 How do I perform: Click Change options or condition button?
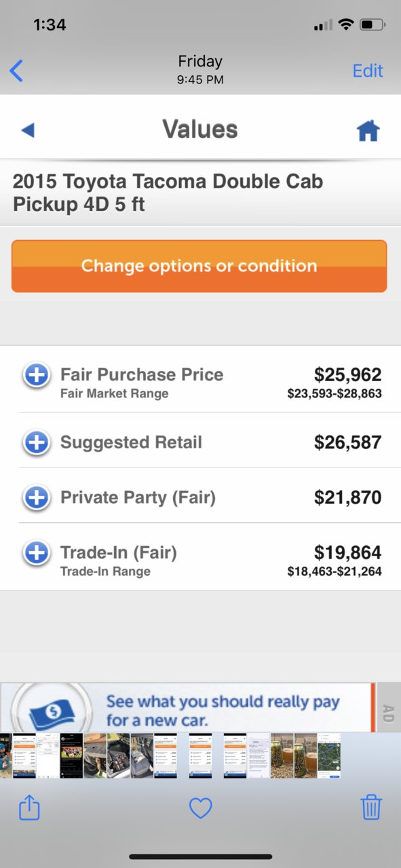(199, 266)
